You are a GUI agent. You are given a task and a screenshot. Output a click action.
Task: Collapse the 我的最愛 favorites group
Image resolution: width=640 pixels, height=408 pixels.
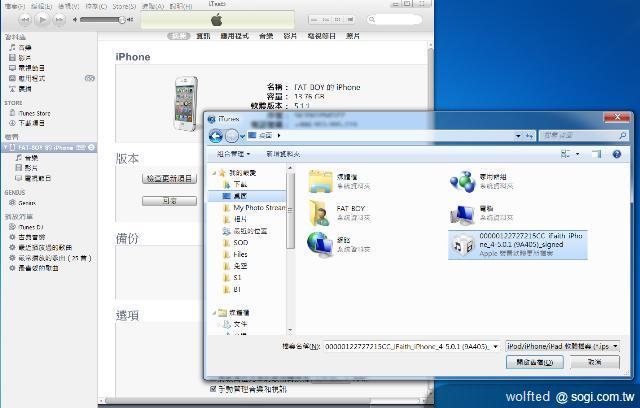click(x=214, y=173)
